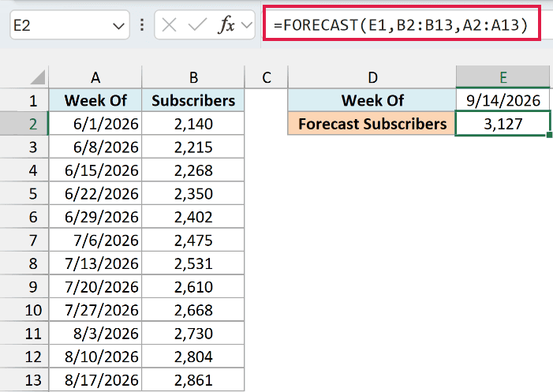553x392 pixels.
Task: Select row 13 header
Action: tap(24, 379)
